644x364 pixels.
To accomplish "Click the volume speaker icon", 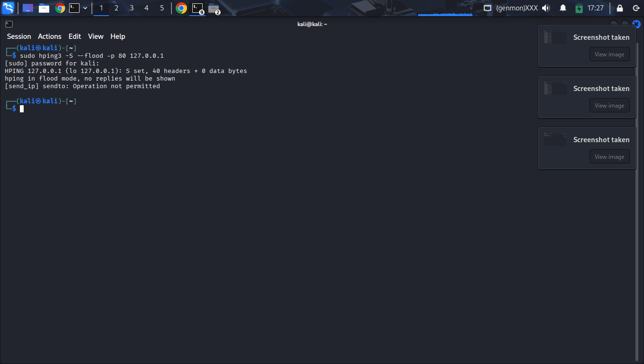I will (546, 8).
